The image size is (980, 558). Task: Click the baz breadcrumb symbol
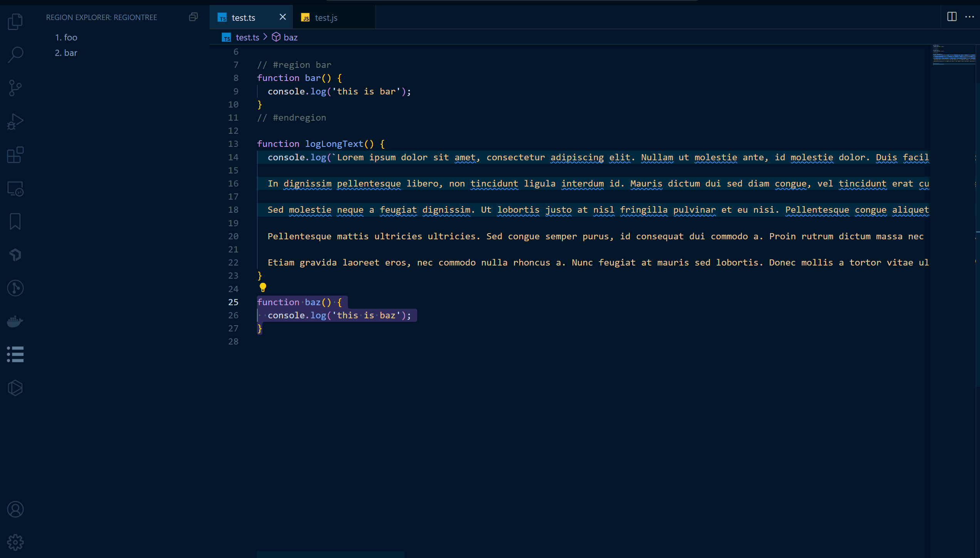[x=290, y=37]
